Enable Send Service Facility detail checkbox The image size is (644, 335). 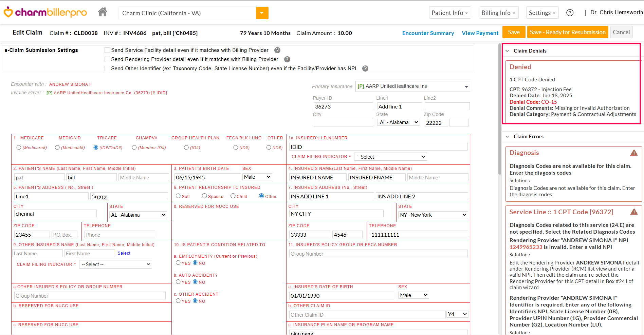[x=107, y=50]
